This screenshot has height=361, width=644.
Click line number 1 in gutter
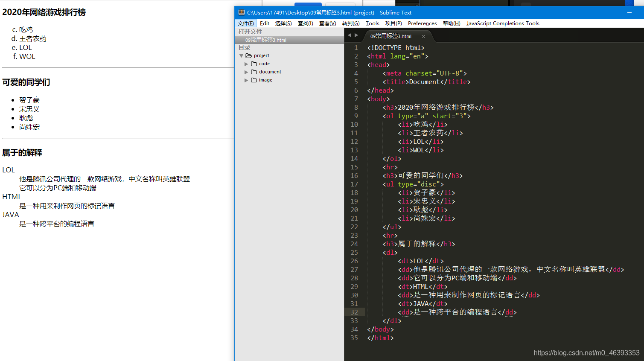point(356,48)
